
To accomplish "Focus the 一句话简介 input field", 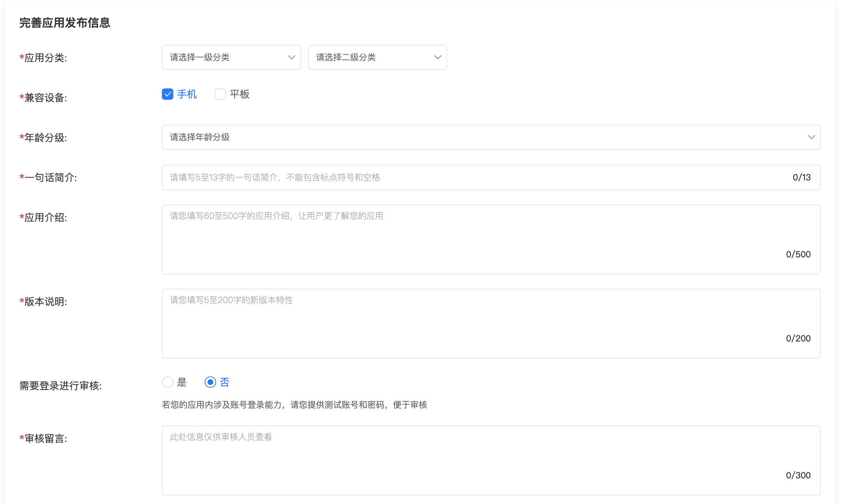I will (x=464, y=178).
